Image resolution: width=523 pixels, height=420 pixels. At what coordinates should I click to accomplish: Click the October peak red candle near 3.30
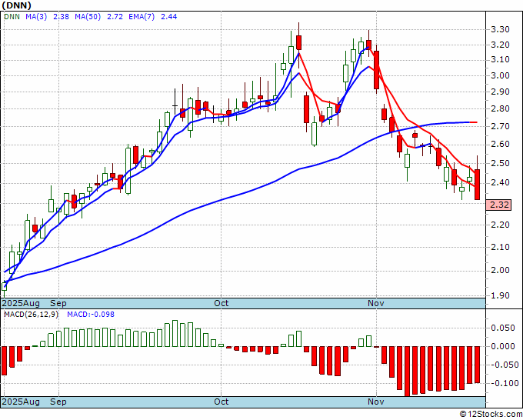[x=298, y=43]
